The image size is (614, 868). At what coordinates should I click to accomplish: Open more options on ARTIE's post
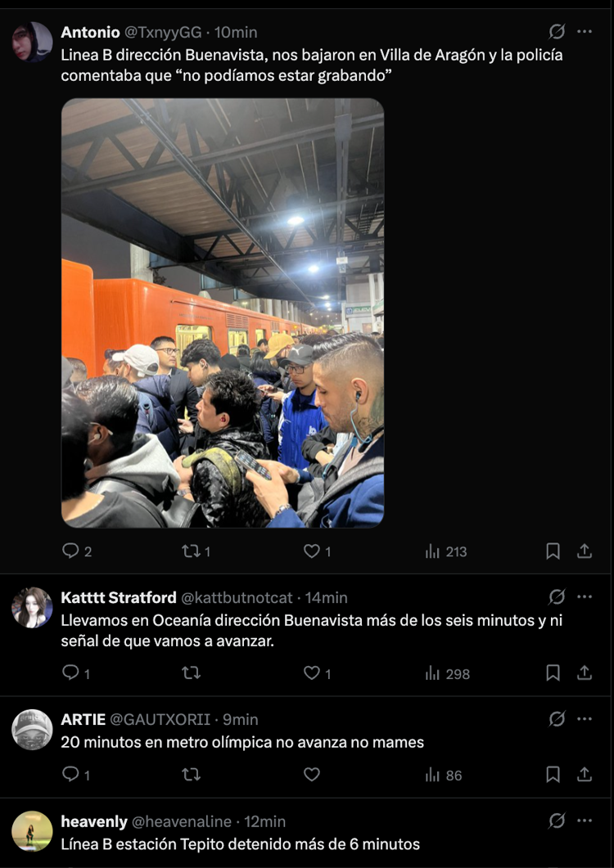tap(585, 718)
